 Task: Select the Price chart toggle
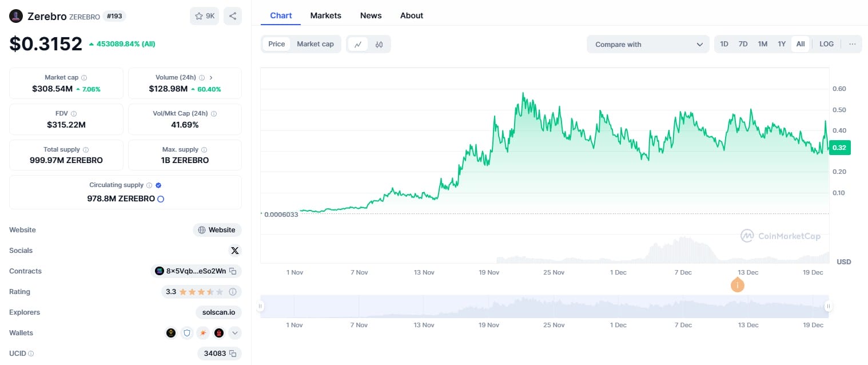(277, 44)
